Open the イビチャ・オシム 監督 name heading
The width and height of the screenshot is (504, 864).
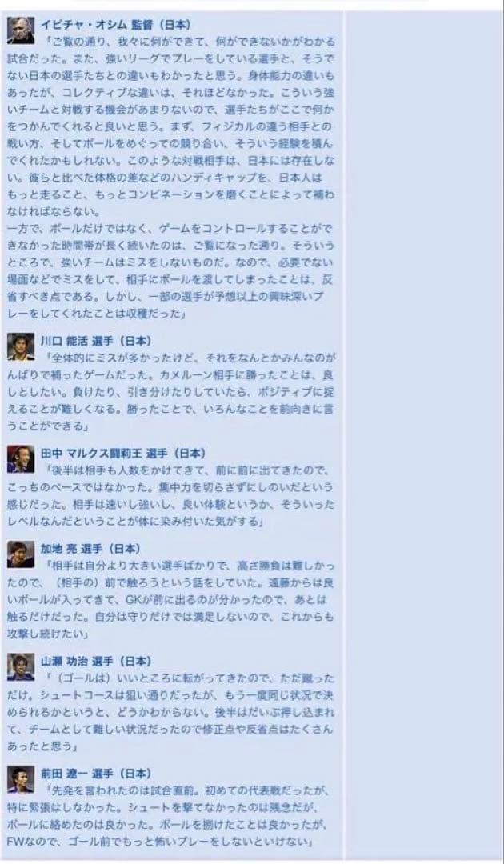tap(116, 25)
